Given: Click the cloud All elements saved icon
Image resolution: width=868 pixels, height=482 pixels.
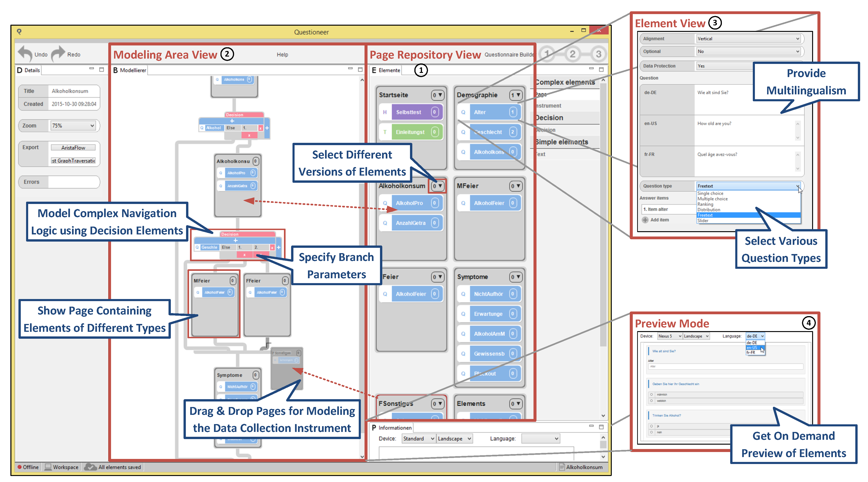Looking at the screenshot, I should tap(90, 467).
